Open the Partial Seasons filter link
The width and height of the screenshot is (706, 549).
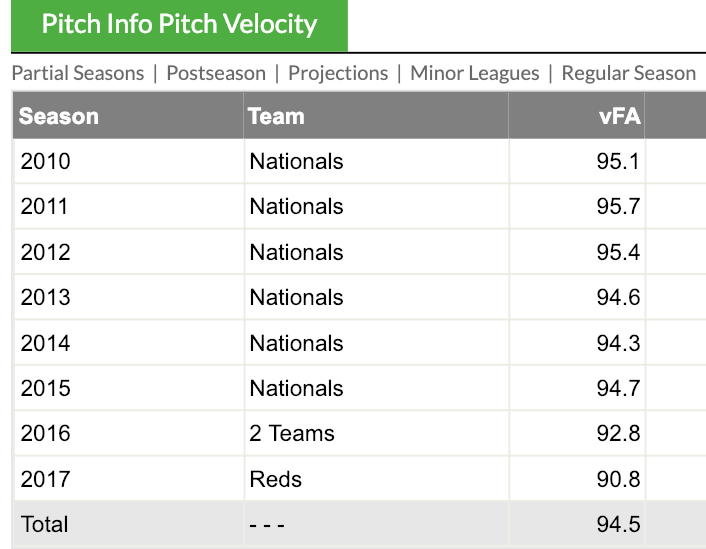point(78,73)
